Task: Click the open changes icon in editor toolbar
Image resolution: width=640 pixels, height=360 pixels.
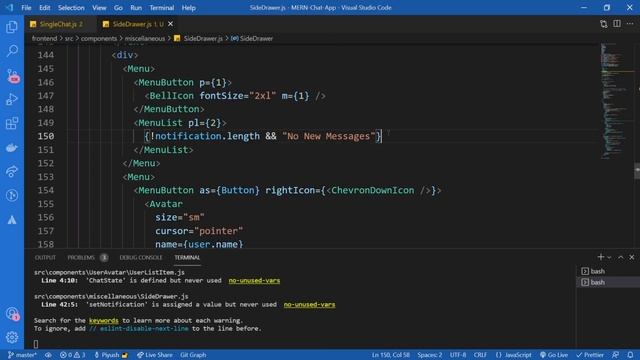Action: 603,24
